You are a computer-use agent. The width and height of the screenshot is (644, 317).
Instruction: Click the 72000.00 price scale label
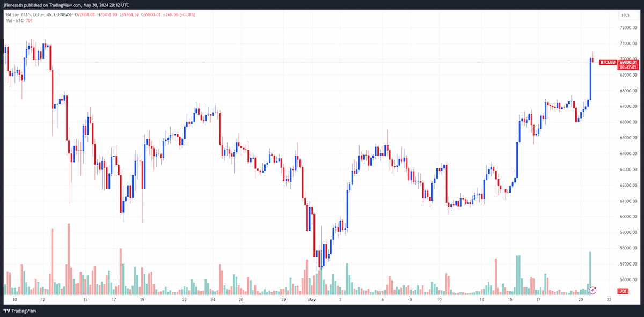point(628,27)
